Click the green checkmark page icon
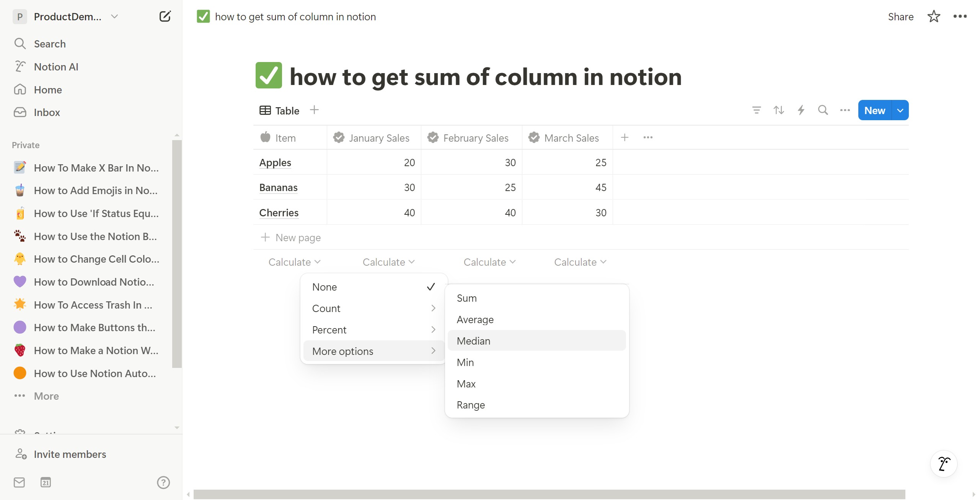Image resolution: width=980 pixels, height=500 pixels. [x=269, y=75]
